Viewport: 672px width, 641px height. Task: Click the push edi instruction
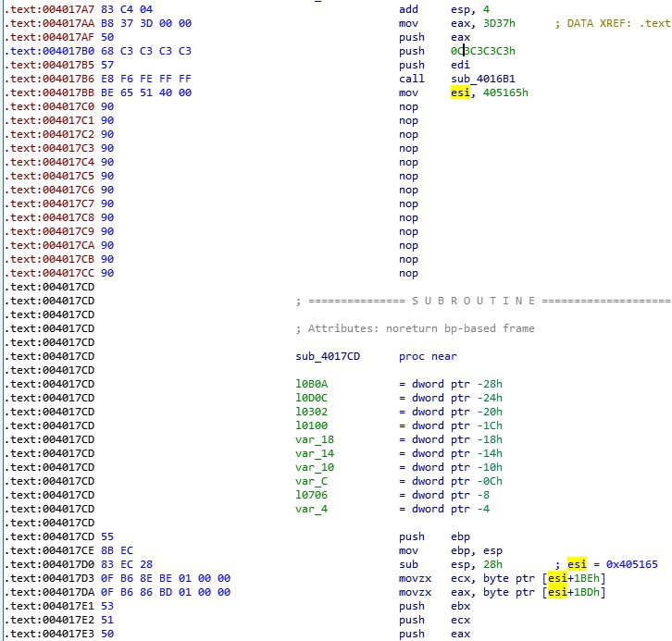click(434, 65)
